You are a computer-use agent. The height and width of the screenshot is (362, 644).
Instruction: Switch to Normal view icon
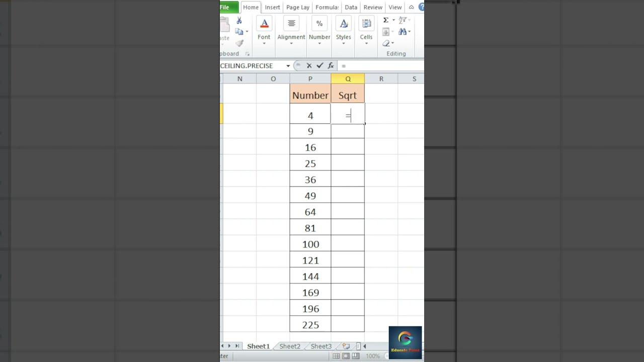coord(336,356)
